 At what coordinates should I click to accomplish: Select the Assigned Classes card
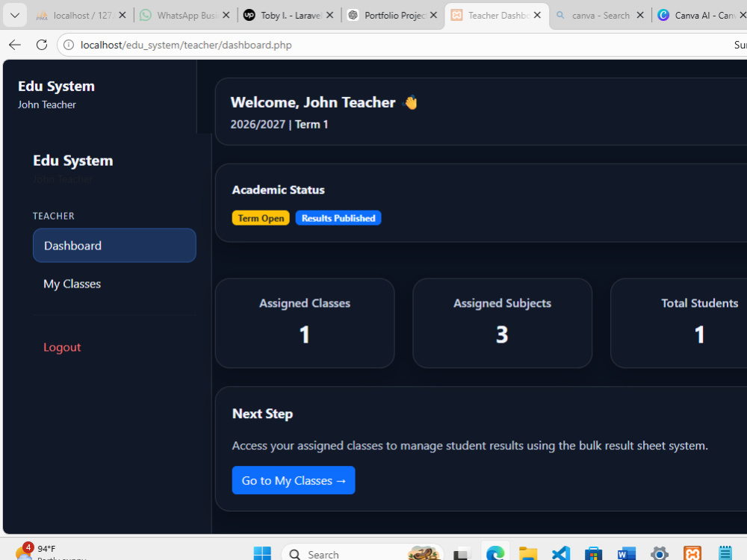(305, 323)
